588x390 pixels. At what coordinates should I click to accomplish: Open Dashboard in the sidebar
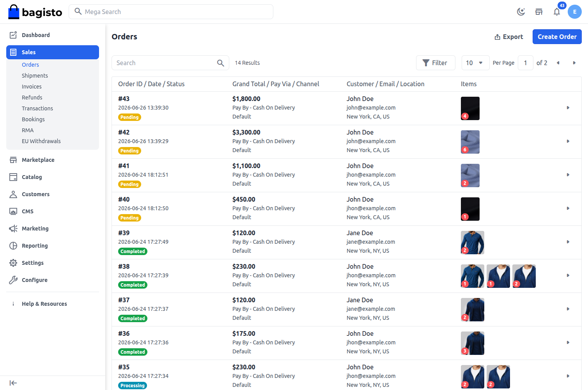[53, 35]
